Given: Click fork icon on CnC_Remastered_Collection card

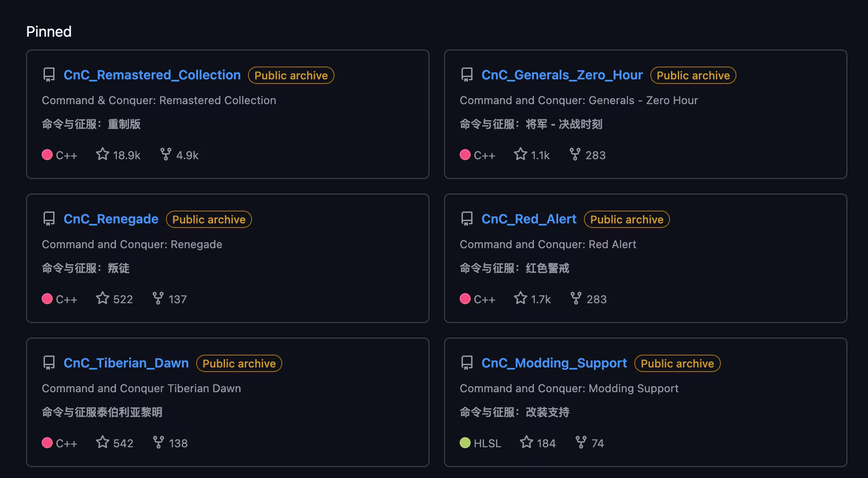Looking at the screenshot, I should 166,154.
